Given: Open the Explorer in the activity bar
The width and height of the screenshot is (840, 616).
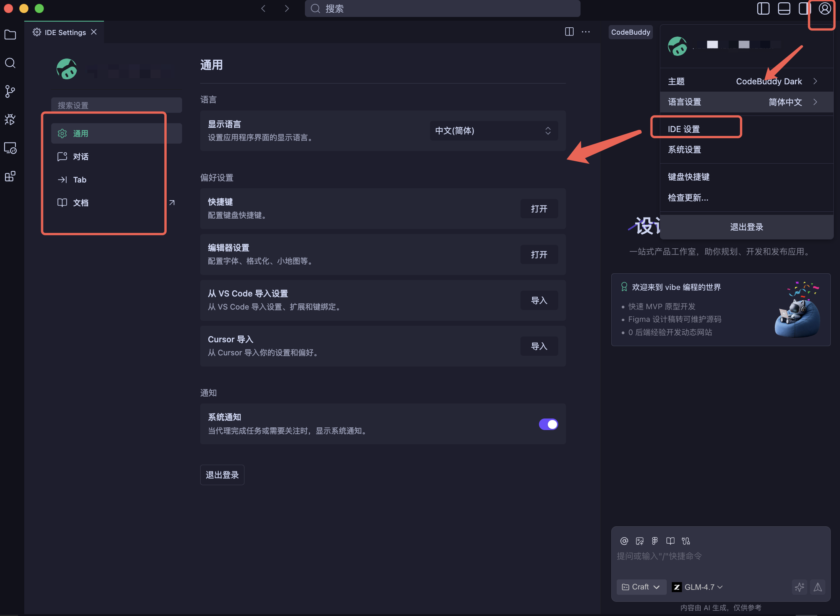Looking at the screenshot, I should (10, 35).
